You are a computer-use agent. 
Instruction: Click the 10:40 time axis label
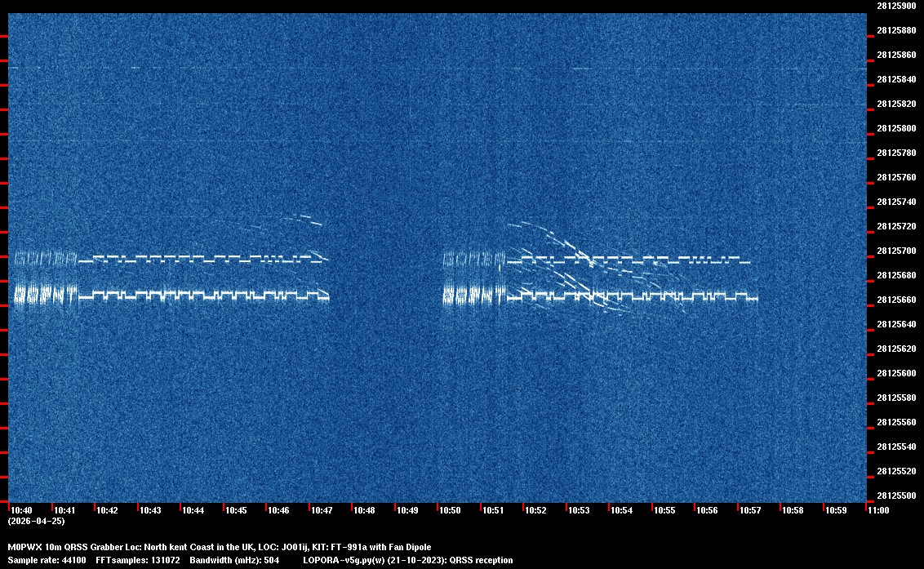point(22,510)
